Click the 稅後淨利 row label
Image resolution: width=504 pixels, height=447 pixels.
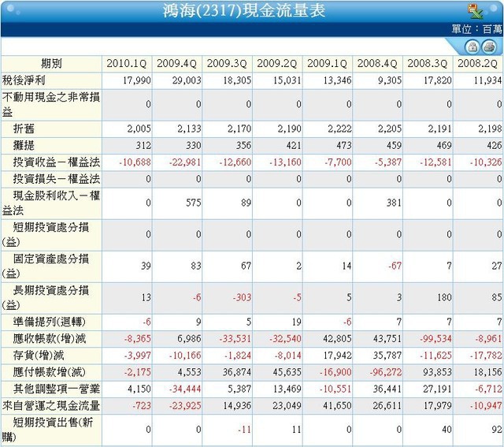(24, 80)
